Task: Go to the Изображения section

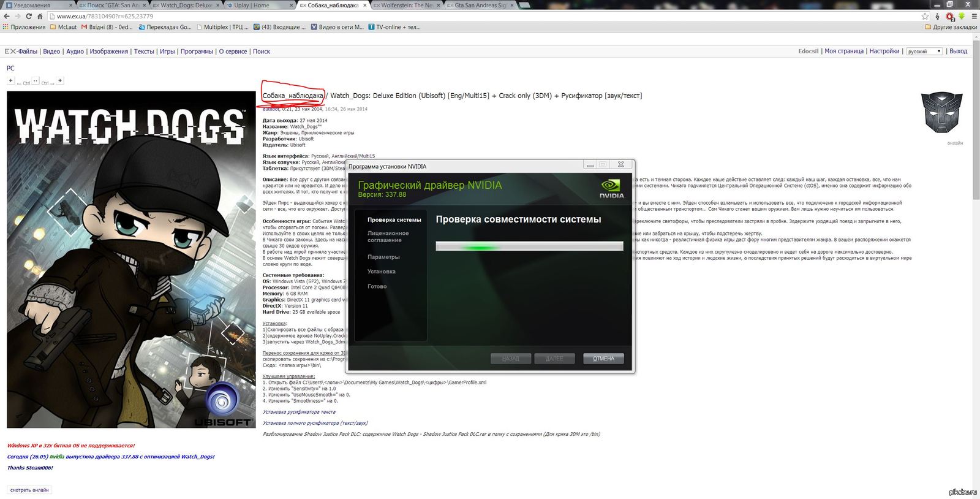Action: click(109, 51)
